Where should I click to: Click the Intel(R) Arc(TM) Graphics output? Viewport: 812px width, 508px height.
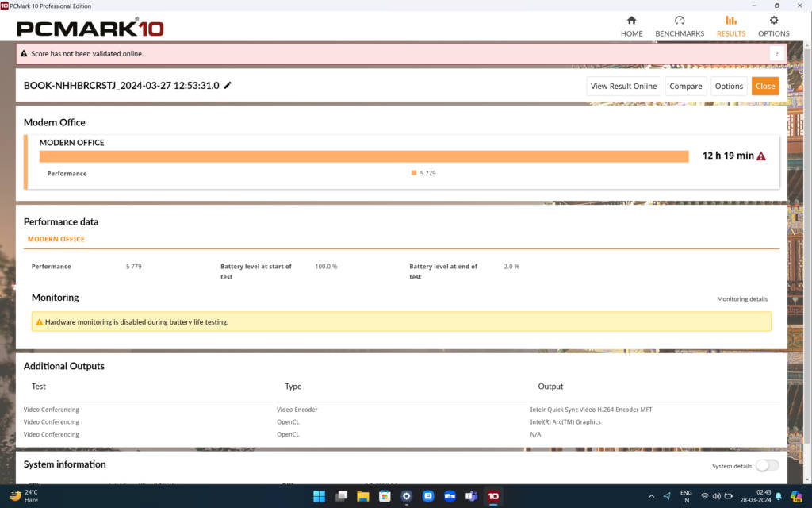[x=565, y=422]
